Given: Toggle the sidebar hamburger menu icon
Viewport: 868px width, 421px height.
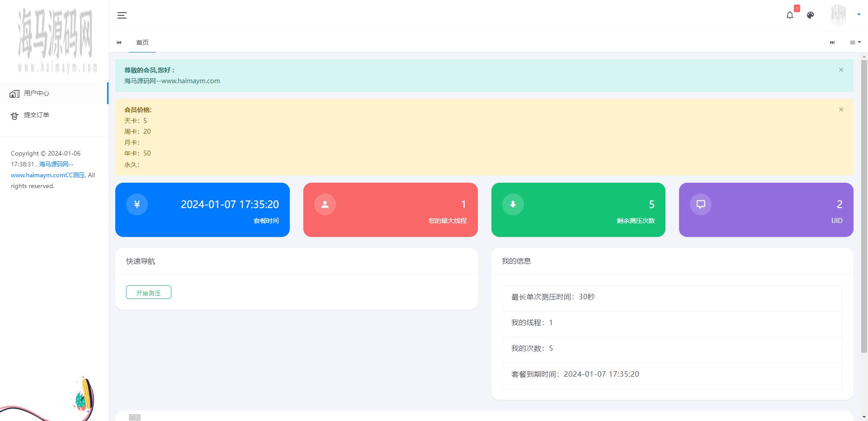Looking at the screenshot, I should tap(122, 15).
